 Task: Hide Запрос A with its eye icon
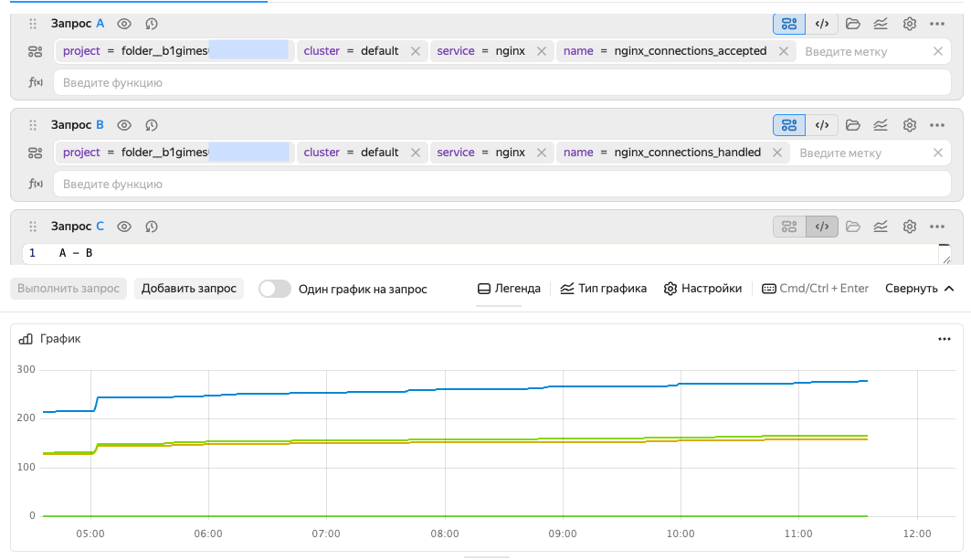pyautogui.click(x=124, y=24)
